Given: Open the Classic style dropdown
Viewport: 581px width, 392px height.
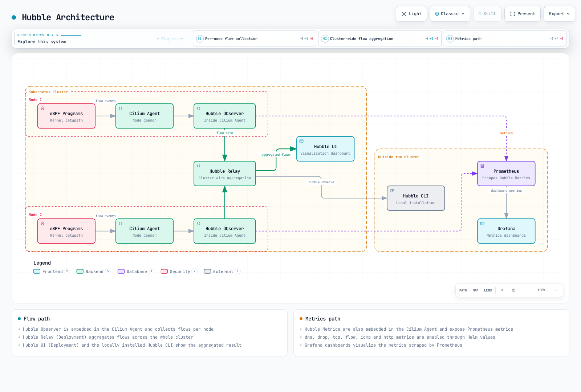Looking at the screenshot, I should pyautogui.click(x=450, y=14).
